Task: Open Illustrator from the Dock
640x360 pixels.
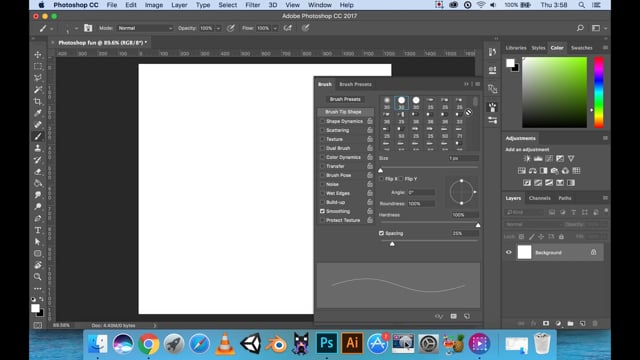Action: point(352,343)
